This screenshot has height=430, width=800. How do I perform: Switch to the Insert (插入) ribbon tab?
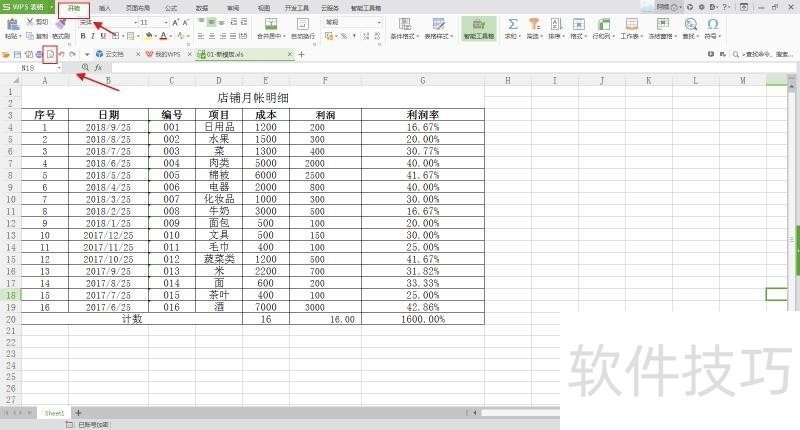[105, 7]
